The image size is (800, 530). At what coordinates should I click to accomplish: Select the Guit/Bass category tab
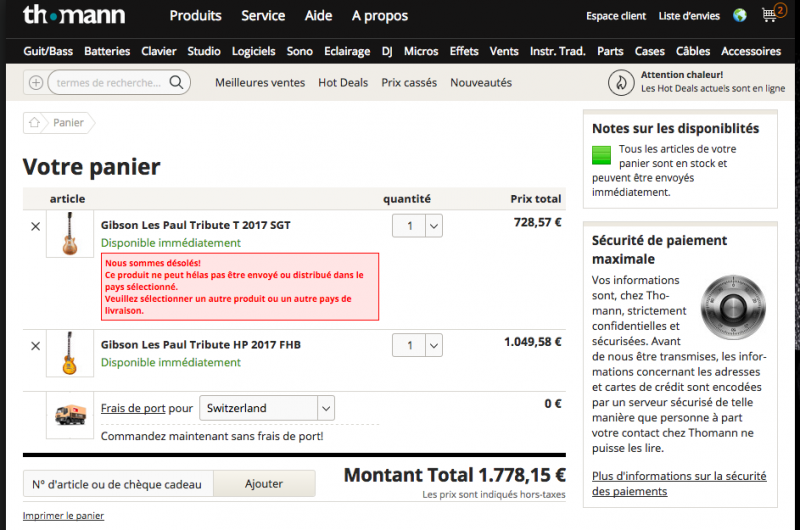coord(49,51)
